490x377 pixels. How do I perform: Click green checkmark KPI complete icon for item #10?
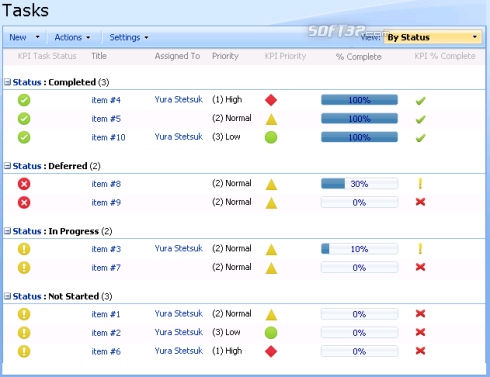point(421,138)
